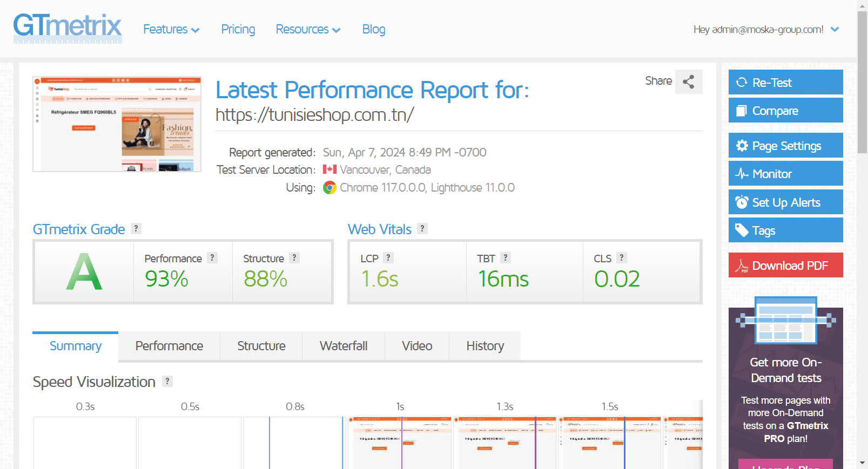Click the 1s filmstrip frame
Image resolution: width=868 pixels, height=469 pixels.
click(x=400, y=443)
